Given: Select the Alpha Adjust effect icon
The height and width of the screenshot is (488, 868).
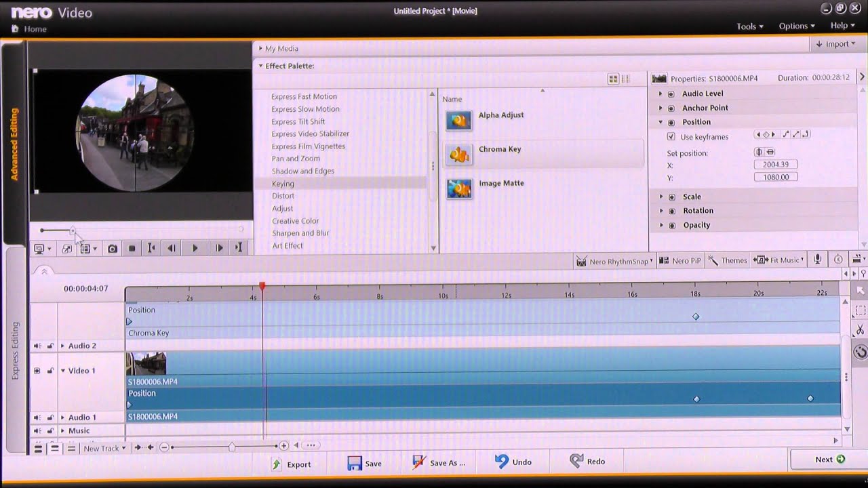Looking at the screenshot, I should click(459, 121).
